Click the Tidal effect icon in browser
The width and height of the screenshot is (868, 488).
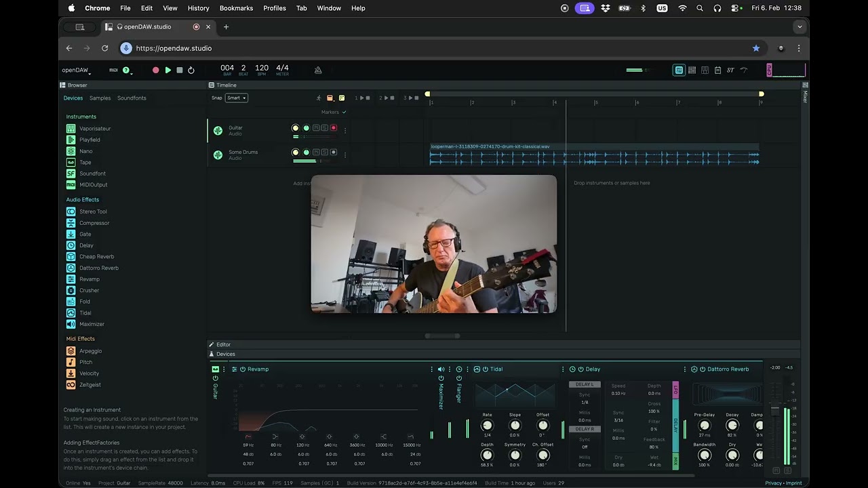pyautogui.click(x=71, y=313)
